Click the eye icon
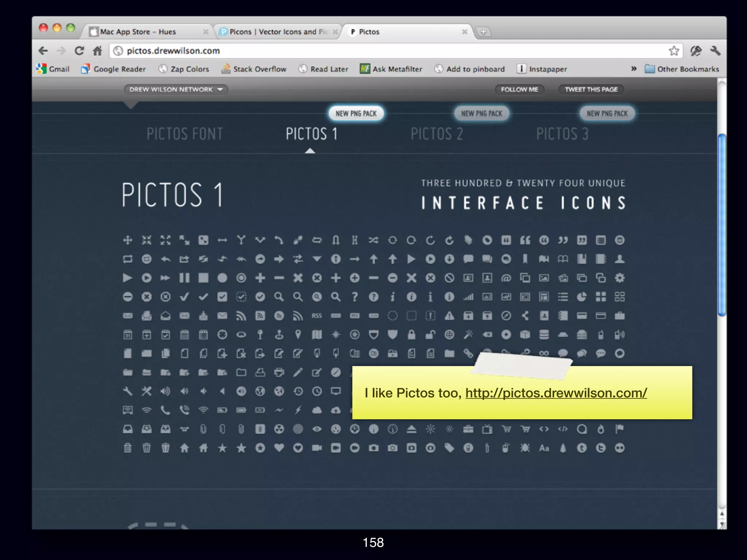 point(317,429)
